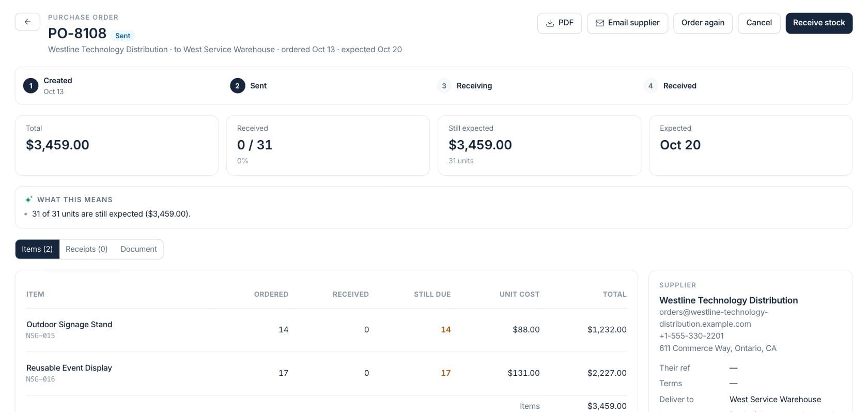868x412 pixels.
Task: Click the Expected Oct 20 card
Action: [751, 145]
